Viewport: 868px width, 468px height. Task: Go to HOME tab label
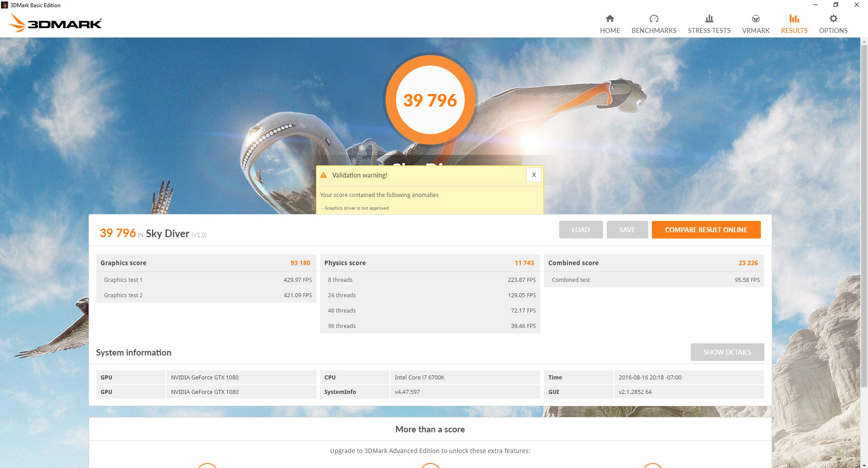point(610,30)
